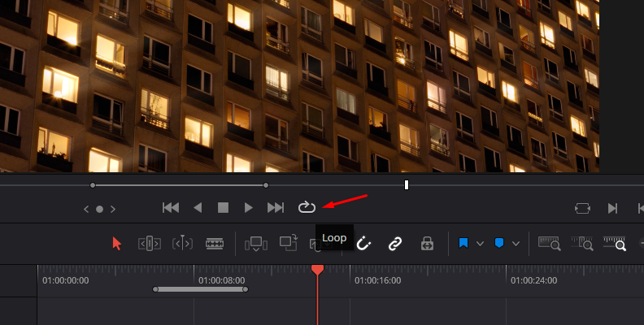
Task: Click the timeline ruler range bar left handle
Action: point(155,289)
